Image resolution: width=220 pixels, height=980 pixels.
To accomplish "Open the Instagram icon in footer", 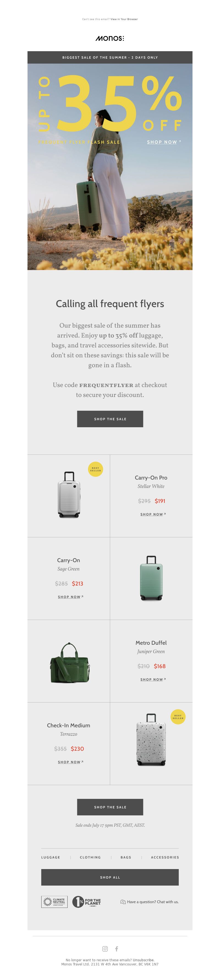I will [105, 949].
